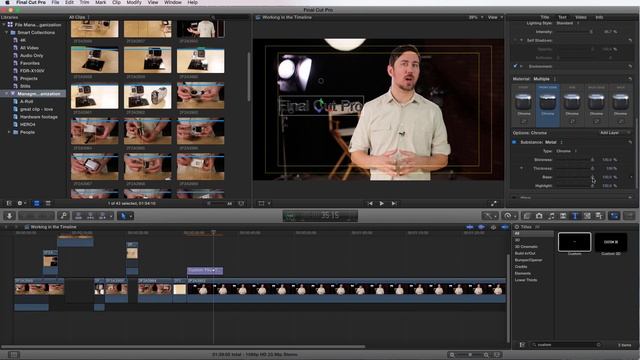The width and height of the screenshot is (640, 360).
Task: Toggle the Environment checkbox
Action: [x=515, y=66]
